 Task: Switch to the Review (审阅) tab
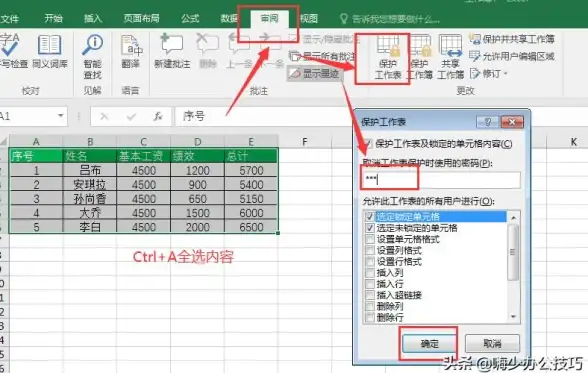270,18
